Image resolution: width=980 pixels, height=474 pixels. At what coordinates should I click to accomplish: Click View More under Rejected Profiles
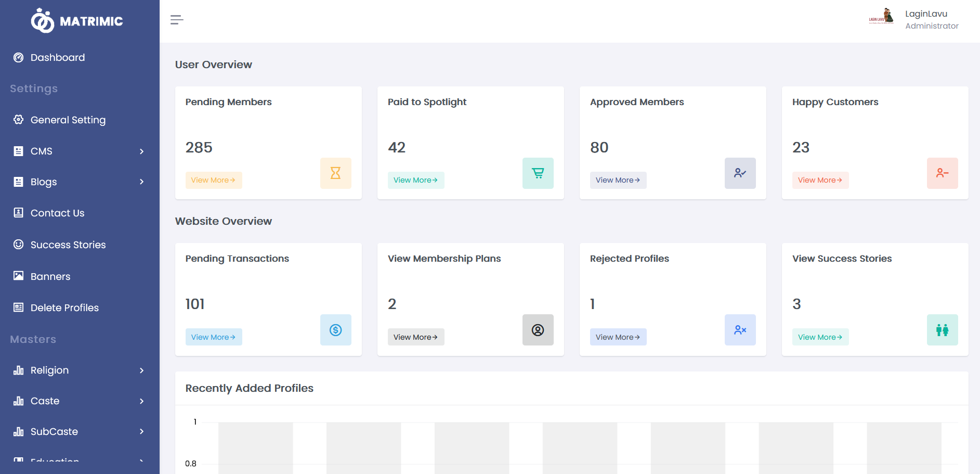[x=618, y=337]
